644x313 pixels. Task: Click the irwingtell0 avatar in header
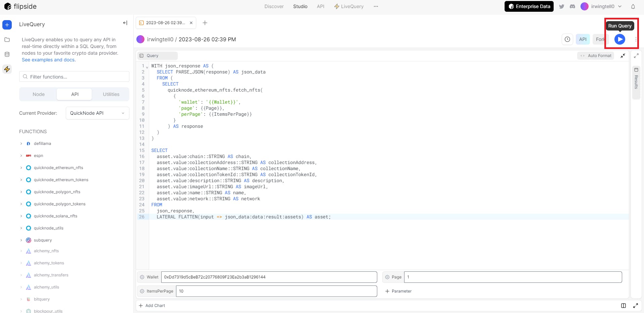[585, 6]
